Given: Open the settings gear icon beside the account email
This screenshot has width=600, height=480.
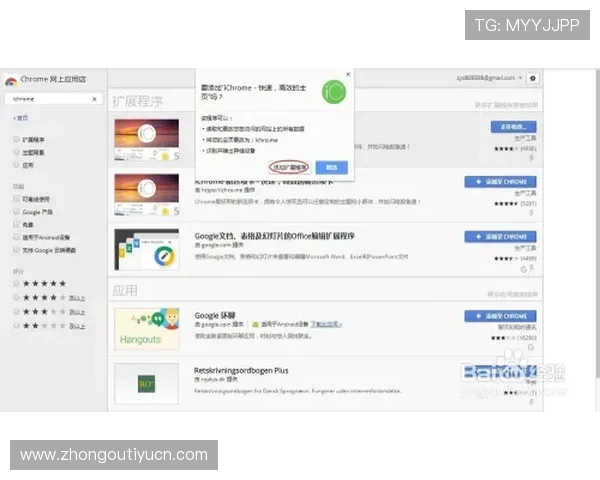Looking at the screenshot, I should (533, 78).
